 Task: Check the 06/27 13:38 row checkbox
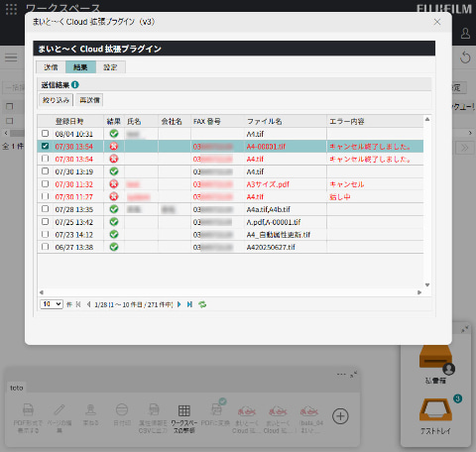(x=45, y=247)
